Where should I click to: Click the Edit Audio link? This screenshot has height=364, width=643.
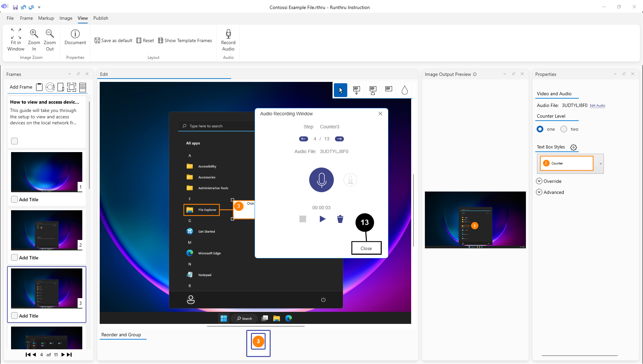pos(597,106)
